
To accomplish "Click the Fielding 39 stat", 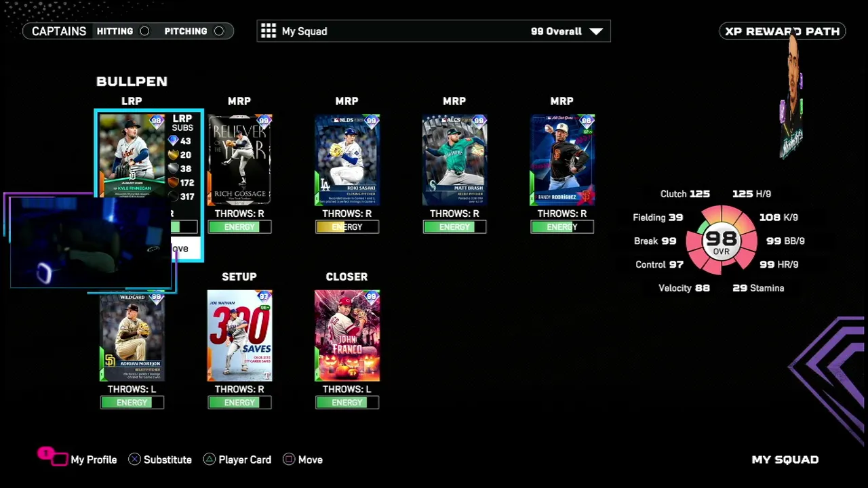I will click(658, 218).
